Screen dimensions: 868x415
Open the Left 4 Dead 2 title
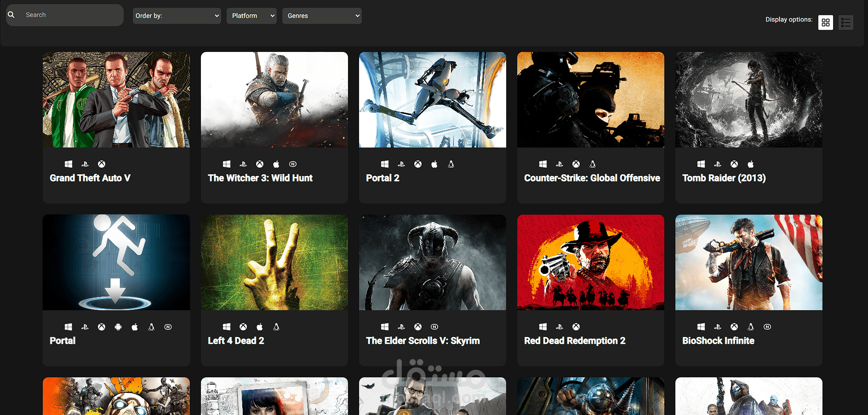[236, 341]
